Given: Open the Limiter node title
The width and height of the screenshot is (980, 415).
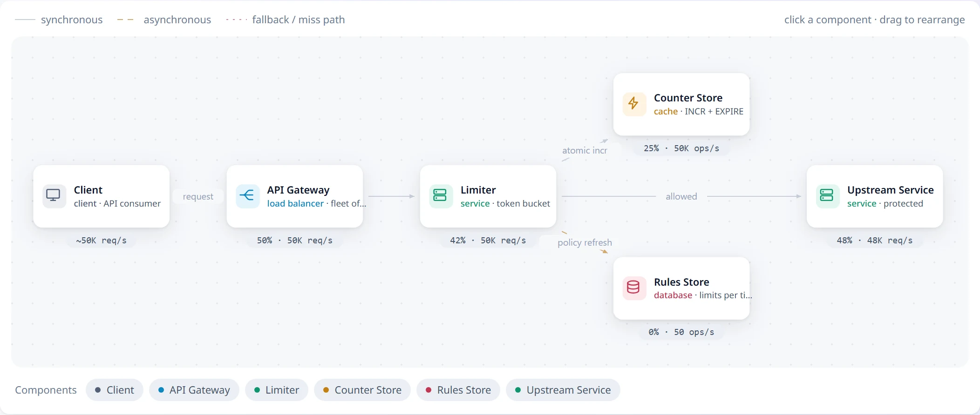Looking at the screenshot, I should point(478,190).
